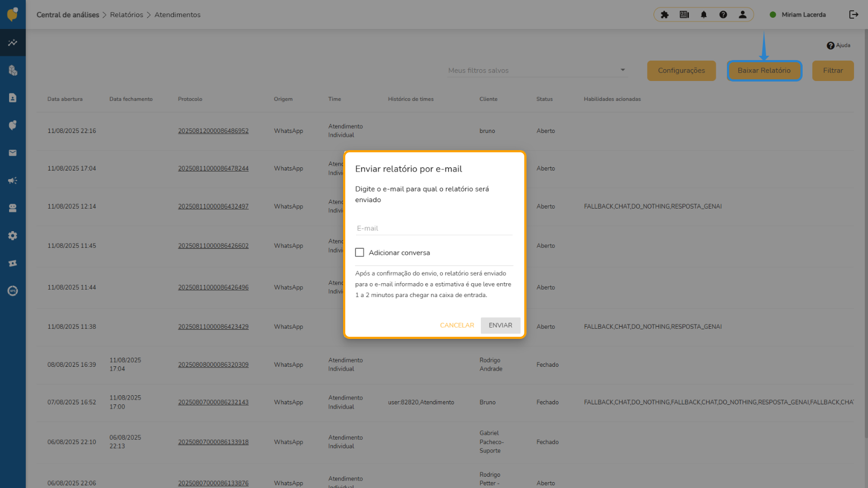This screenshot has width=868, height=488.
Task: Click client Gabriel Pacheco-Suporte cell
Action: point(492,442)
